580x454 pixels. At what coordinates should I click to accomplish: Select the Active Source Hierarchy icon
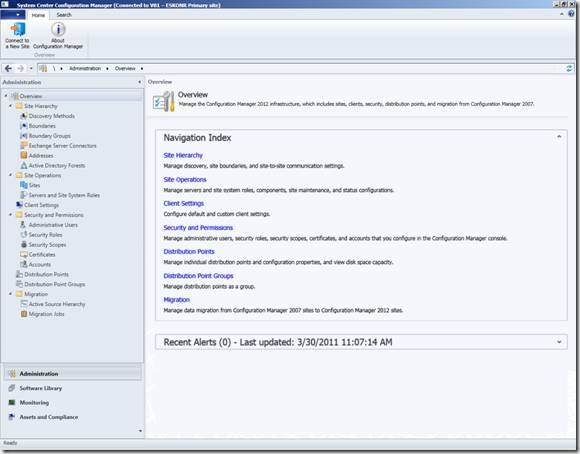(24, 304)
